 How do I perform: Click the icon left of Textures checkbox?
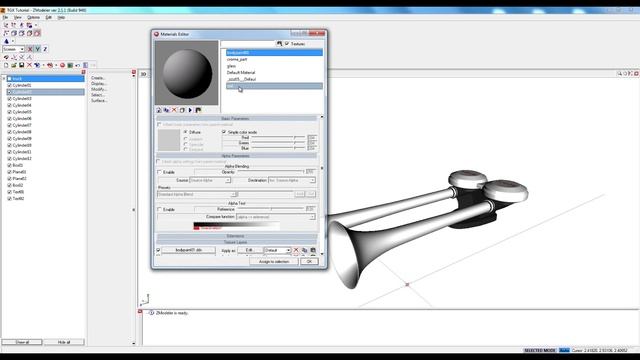point(280,43)
